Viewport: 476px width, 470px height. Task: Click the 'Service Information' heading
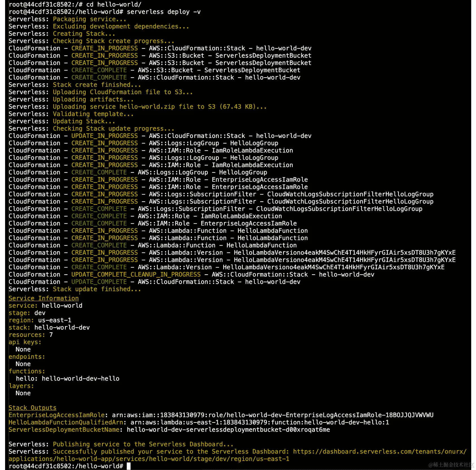click(x=43, y=298)
